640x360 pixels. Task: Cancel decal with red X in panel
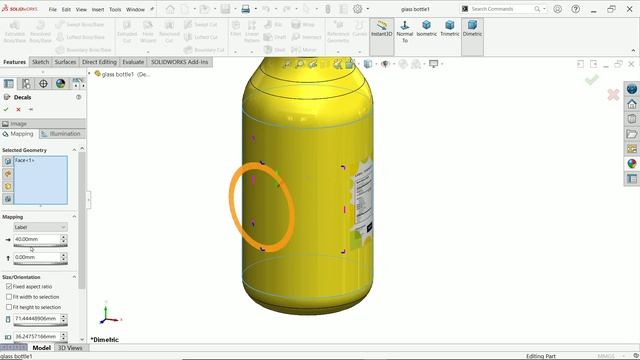pos(18,109)
